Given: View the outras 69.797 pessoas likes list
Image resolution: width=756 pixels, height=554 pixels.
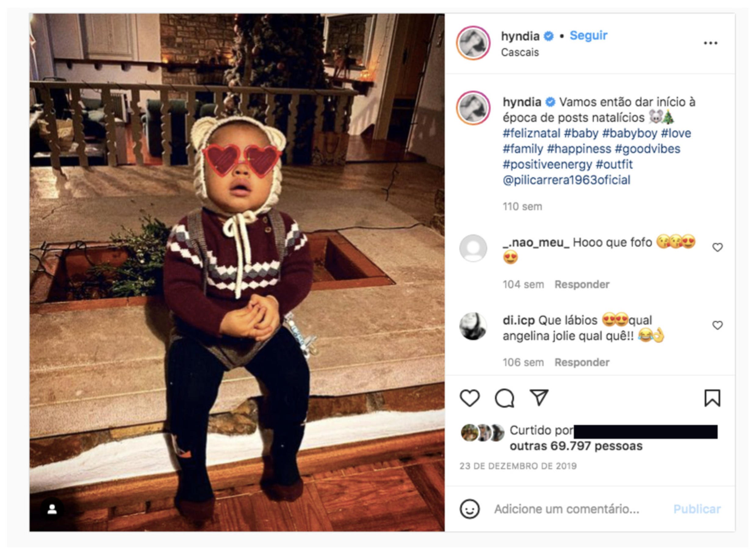Looking at the screenshot, I should tap(576, 446).
